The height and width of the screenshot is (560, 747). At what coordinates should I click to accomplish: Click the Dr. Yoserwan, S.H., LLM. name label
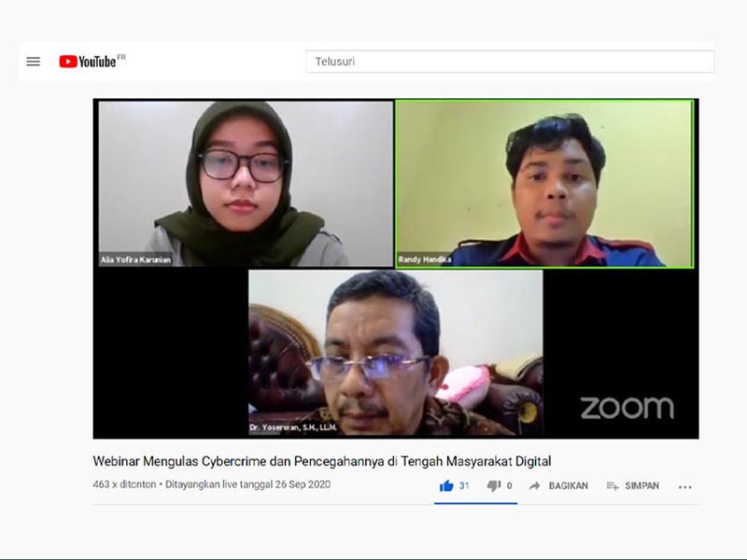tap(293, 427)
